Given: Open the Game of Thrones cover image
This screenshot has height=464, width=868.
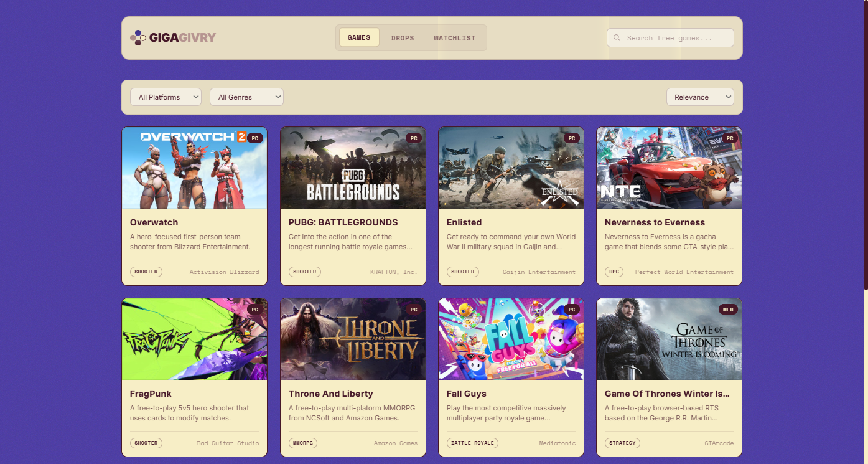Looking at the screenshot, I should (x=669, y=339).
